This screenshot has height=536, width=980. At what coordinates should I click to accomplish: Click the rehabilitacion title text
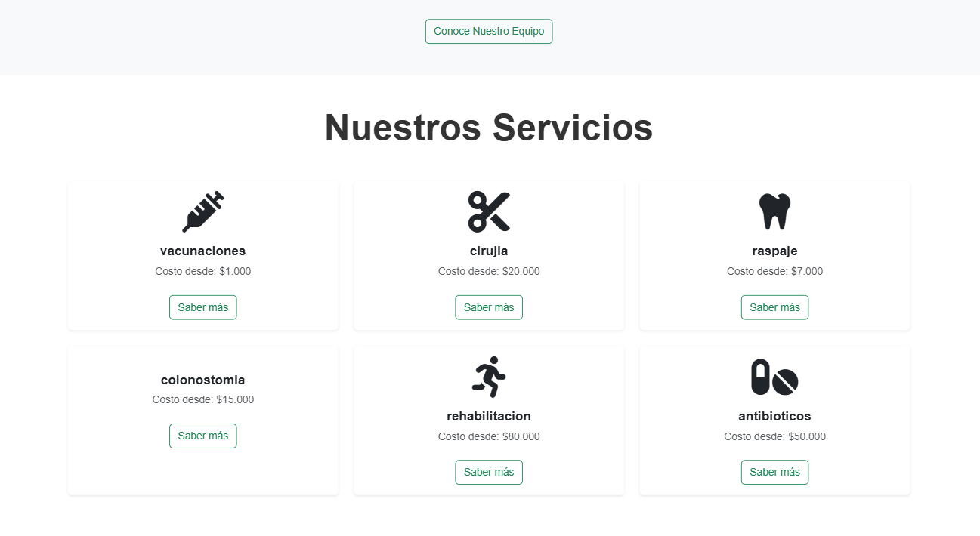point(489,416)
